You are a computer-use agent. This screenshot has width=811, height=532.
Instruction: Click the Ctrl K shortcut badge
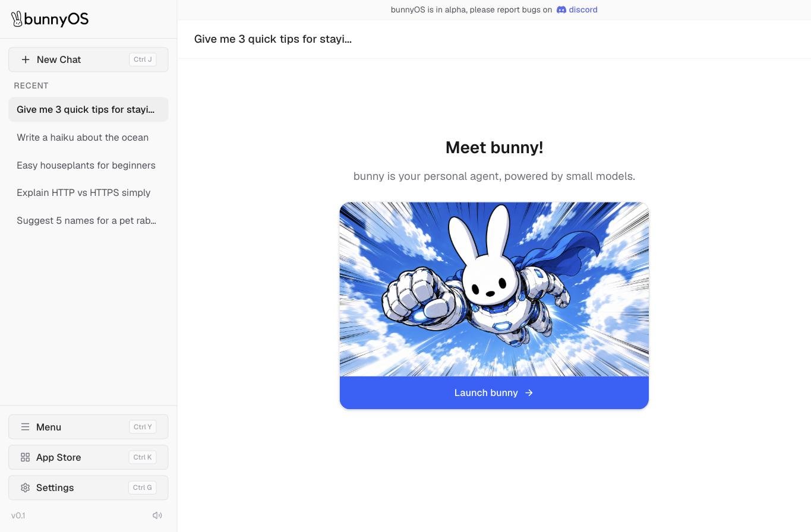[x=143, y=457]
